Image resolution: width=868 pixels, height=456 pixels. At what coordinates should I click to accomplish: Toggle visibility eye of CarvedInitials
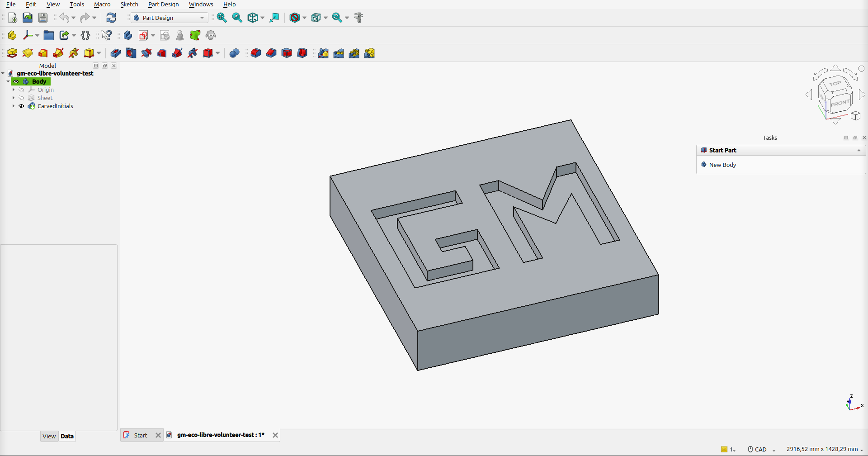tap(21, 106)
